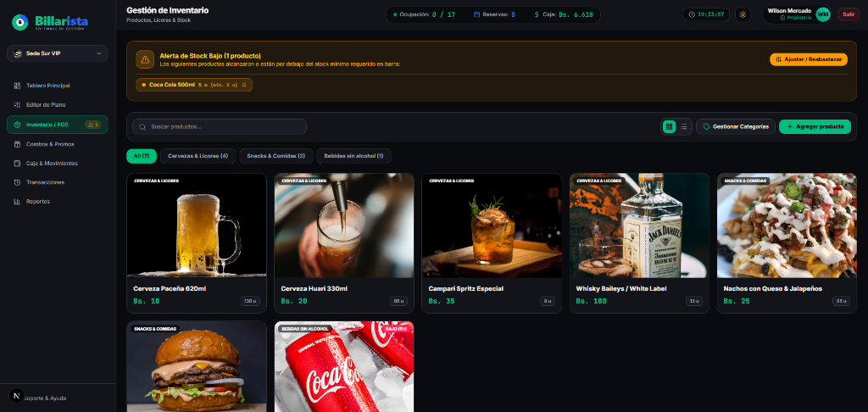This screenshot has width=868, height=412.
Task: Click Agregar producto button
Action: pos(815,127)
